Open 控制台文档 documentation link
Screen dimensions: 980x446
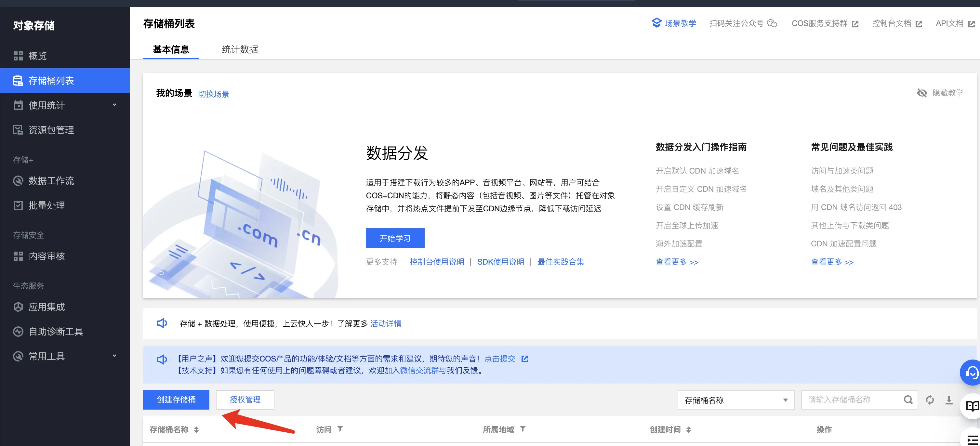coord(897,24)
